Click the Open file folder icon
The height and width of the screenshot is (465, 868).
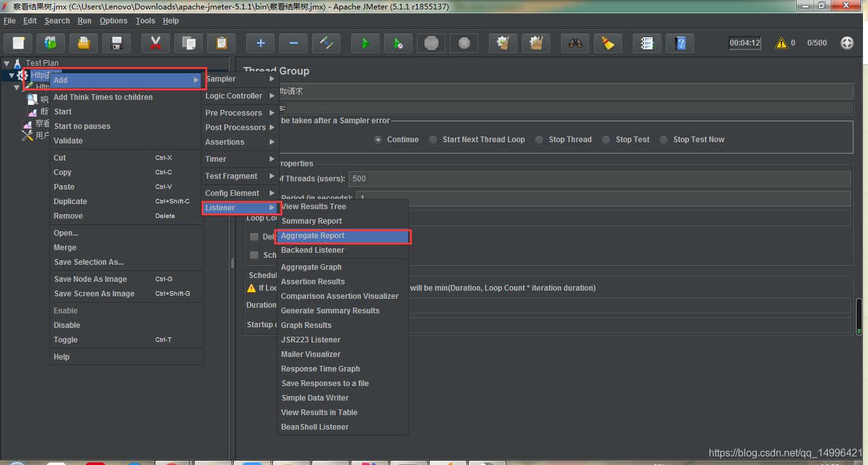tap(84, 43)
